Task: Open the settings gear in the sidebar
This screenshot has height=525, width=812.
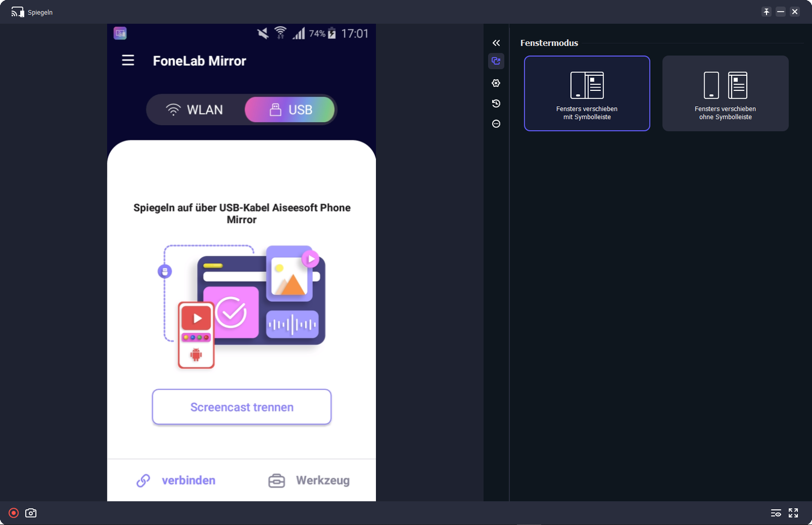Action: coord(496,83)
